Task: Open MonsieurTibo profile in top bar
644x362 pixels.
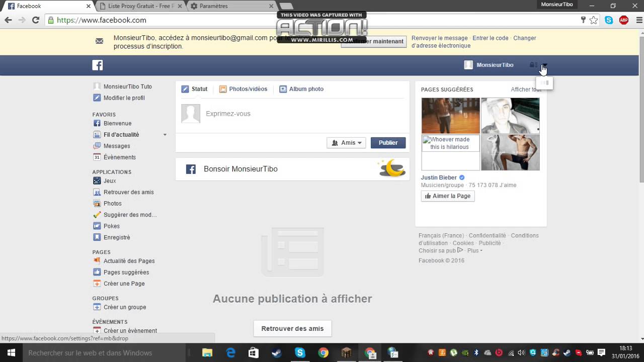Action: pos(489,65)
